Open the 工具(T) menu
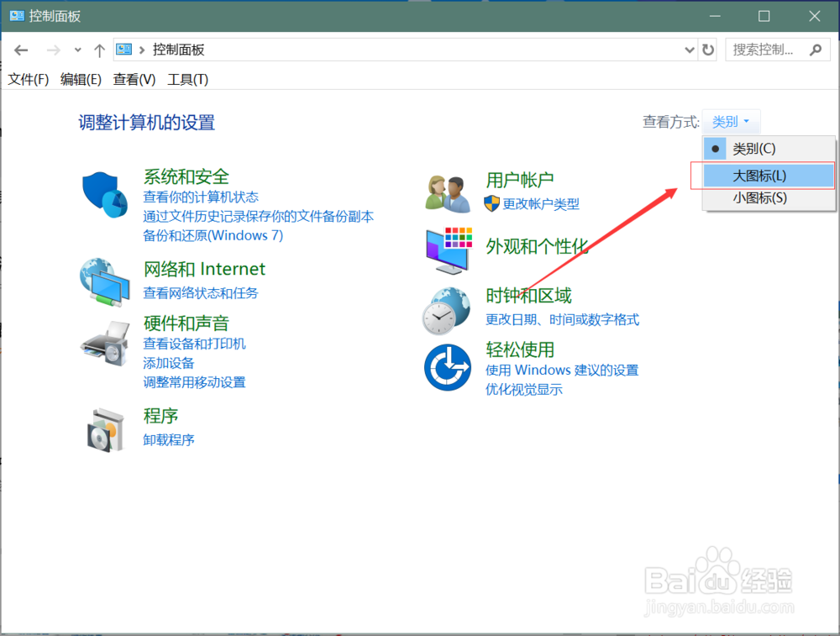 (187, 79)
